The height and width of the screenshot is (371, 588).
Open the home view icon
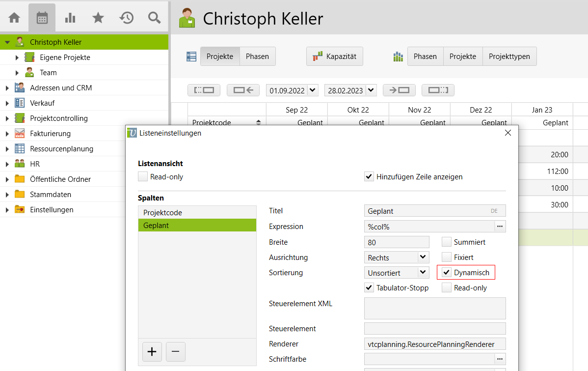14,18
